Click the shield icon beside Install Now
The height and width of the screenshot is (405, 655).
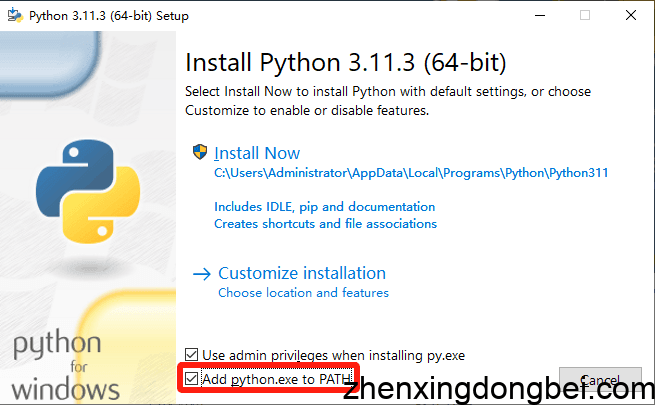(200, 153)
